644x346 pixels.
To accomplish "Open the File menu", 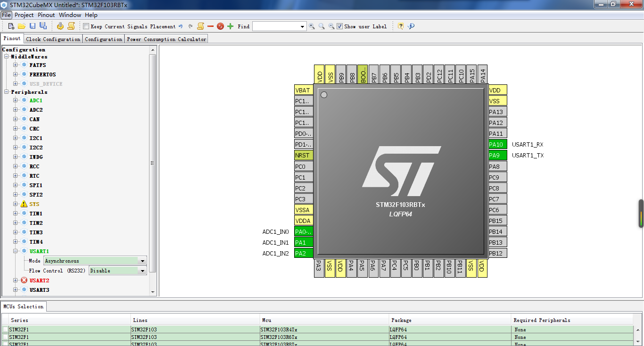I will pos(6,15).
